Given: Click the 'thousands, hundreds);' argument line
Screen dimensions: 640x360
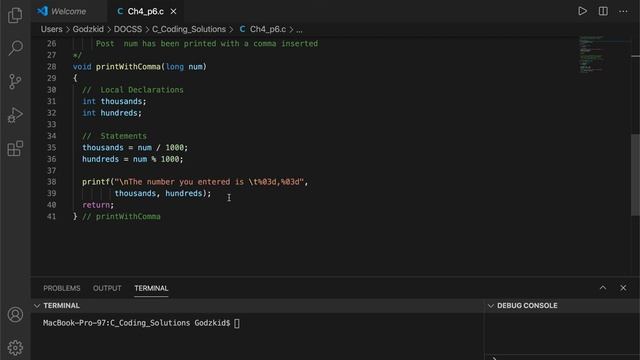Looking at the screenshot, I should click(x=163, y=193).
